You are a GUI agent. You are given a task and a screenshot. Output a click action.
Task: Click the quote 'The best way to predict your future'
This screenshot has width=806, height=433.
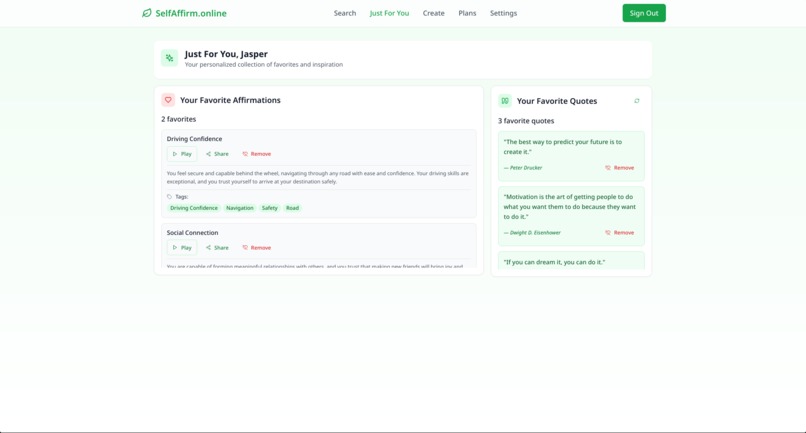click(x=562, y=147)
